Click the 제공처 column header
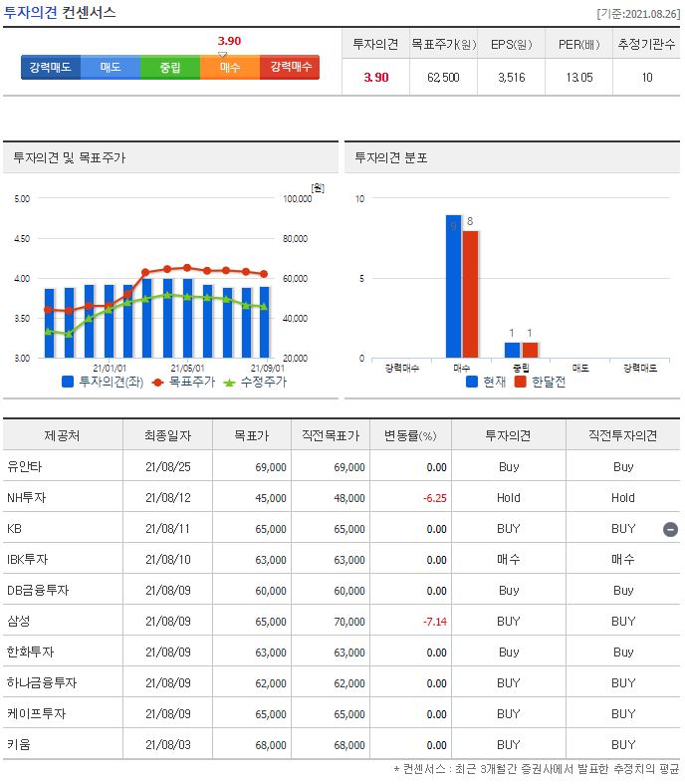Screen dimensions: 685x784 [x=63, y=435]
